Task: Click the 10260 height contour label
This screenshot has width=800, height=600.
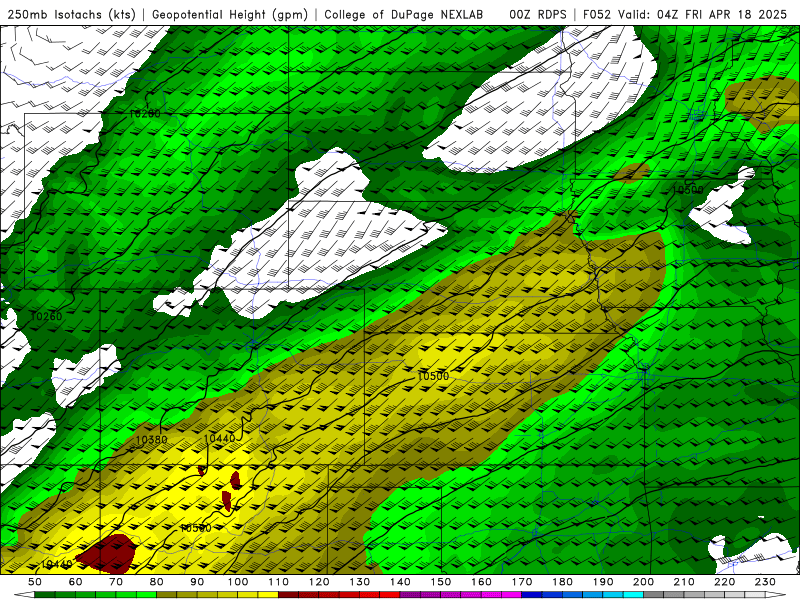Action: [x=46, y=316]
